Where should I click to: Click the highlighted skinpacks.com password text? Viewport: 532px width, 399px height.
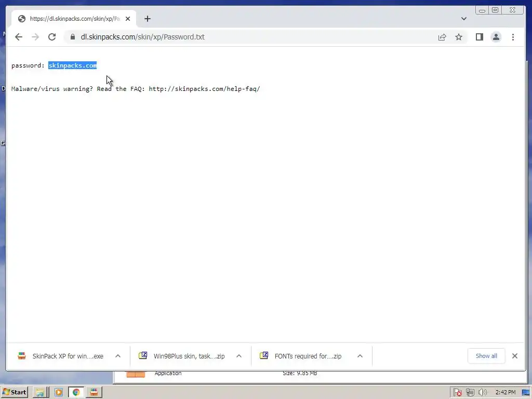click(73, 65)
